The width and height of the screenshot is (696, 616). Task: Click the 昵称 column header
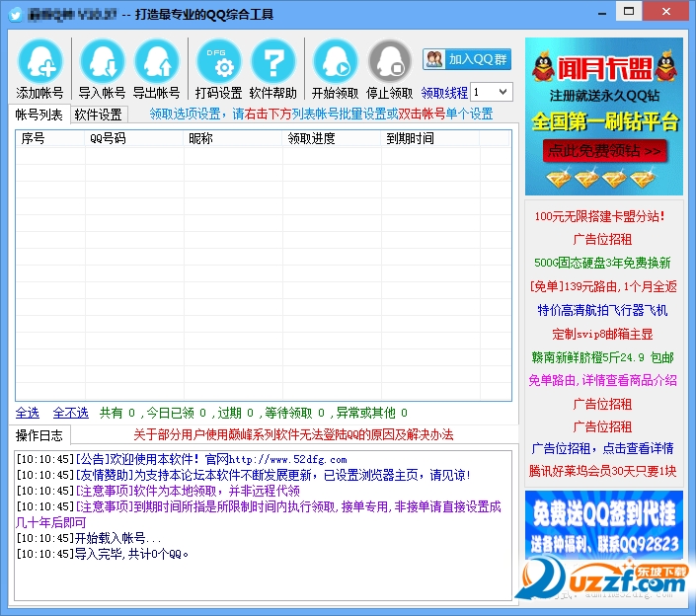click(x=233, y=138)
